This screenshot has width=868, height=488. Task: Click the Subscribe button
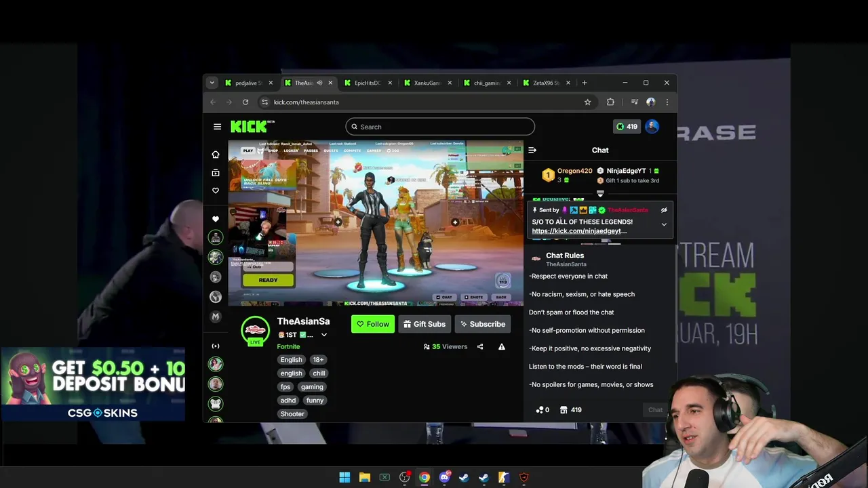click(482, 324)
